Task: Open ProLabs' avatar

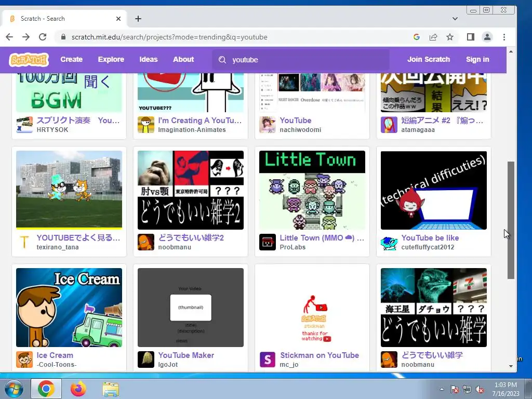Action: [268, 242]
